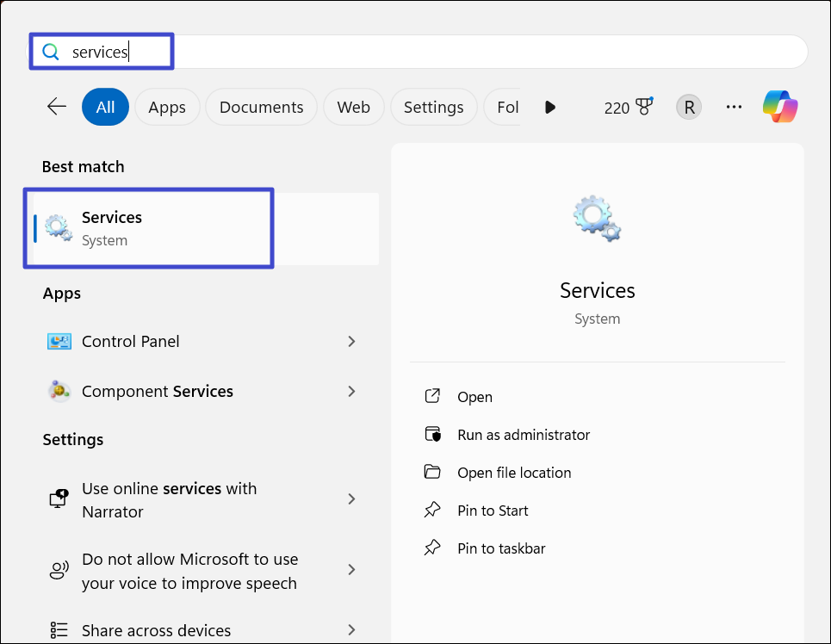831x644 pixels.
Task: Click in the search text field
Action: tap(431, 53)
